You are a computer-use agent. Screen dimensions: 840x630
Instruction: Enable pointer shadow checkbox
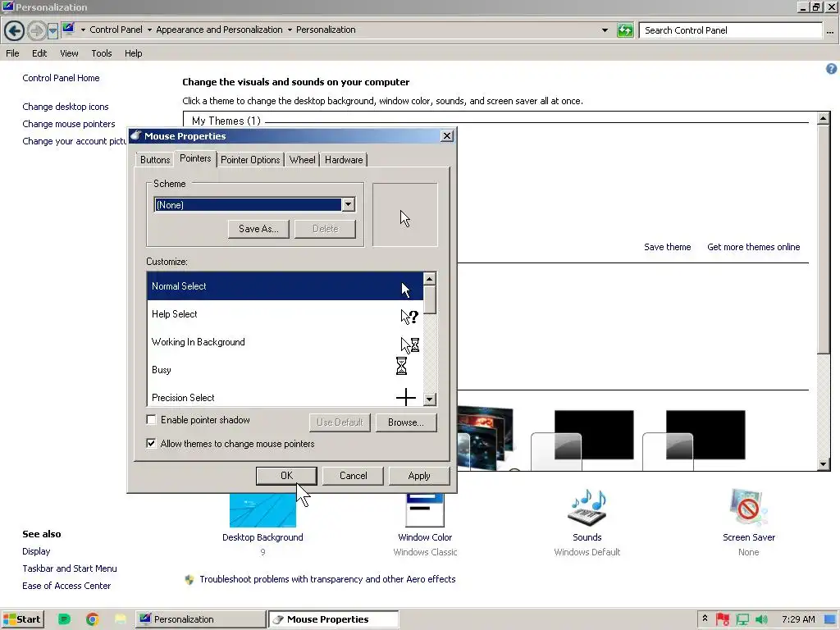[x=152, y=419]
